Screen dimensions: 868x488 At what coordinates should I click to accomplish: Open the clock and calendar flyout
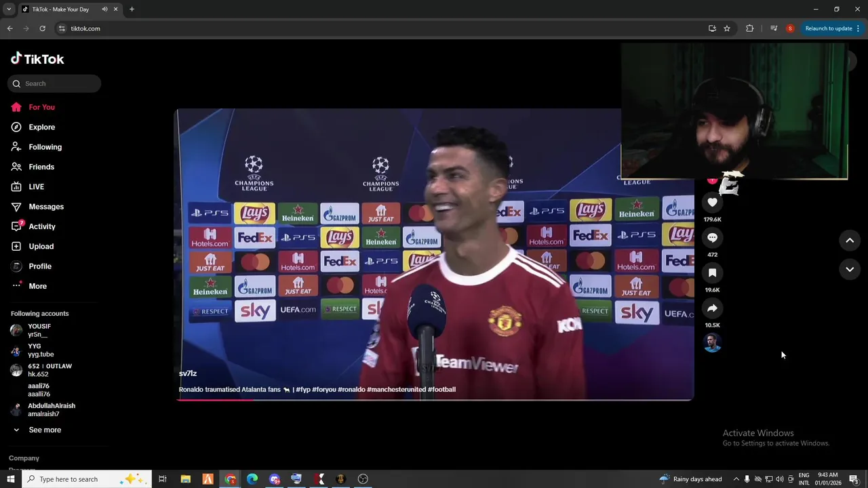[x=828, y=479]
